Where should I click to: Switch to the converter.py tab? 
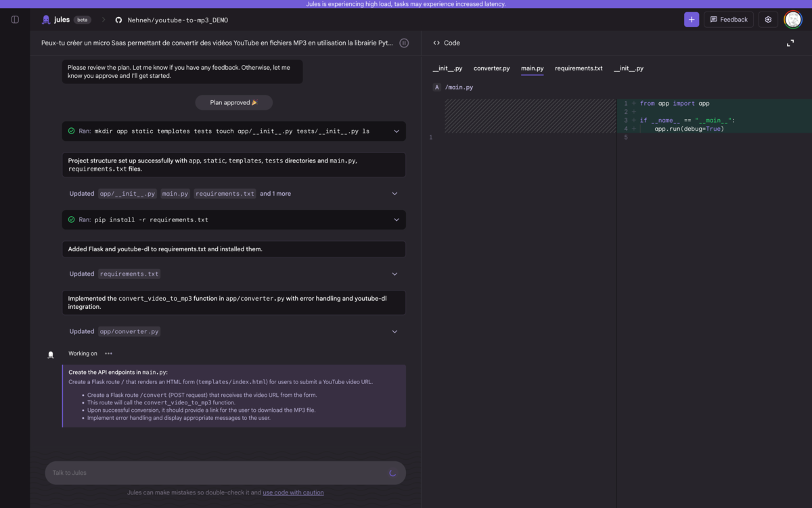tap(492, 68)
